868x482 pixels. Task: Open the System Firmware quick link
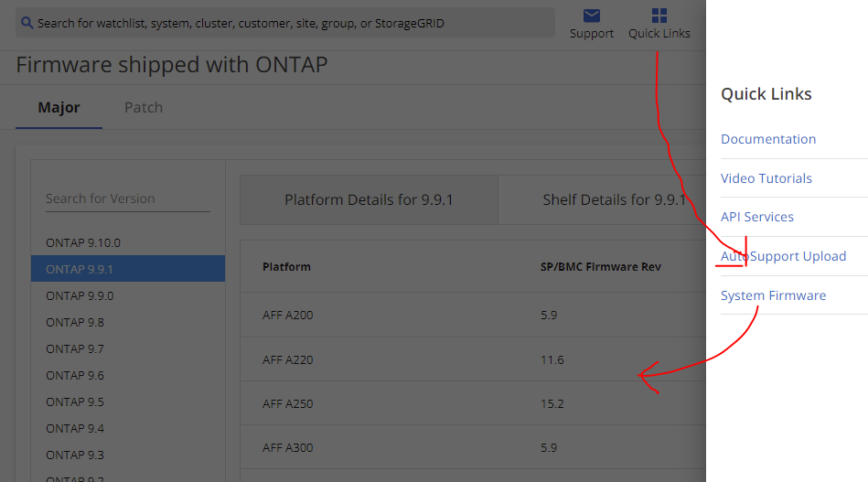click(774, 295)
